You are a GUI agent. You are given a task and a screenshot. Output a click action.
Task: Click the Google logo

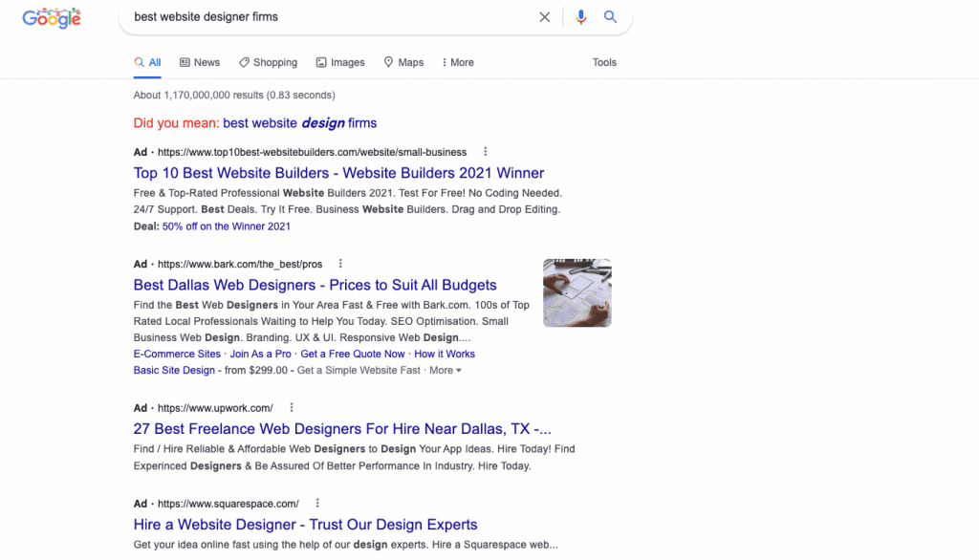click(x=51, y=17)
